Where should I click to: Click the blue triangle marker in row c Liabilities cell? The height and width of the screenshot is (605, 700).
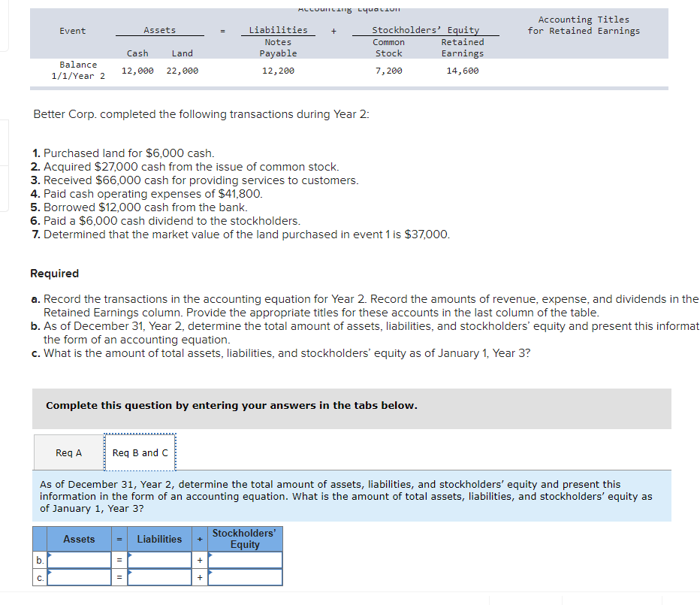[x=128, y=573]
